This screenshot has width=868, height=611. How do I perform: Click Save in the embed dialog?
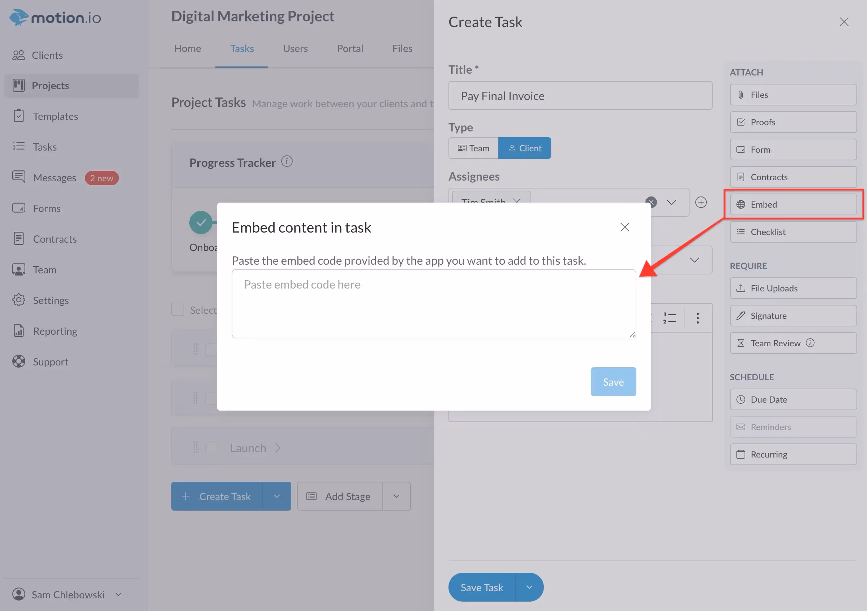coord(613,382)
